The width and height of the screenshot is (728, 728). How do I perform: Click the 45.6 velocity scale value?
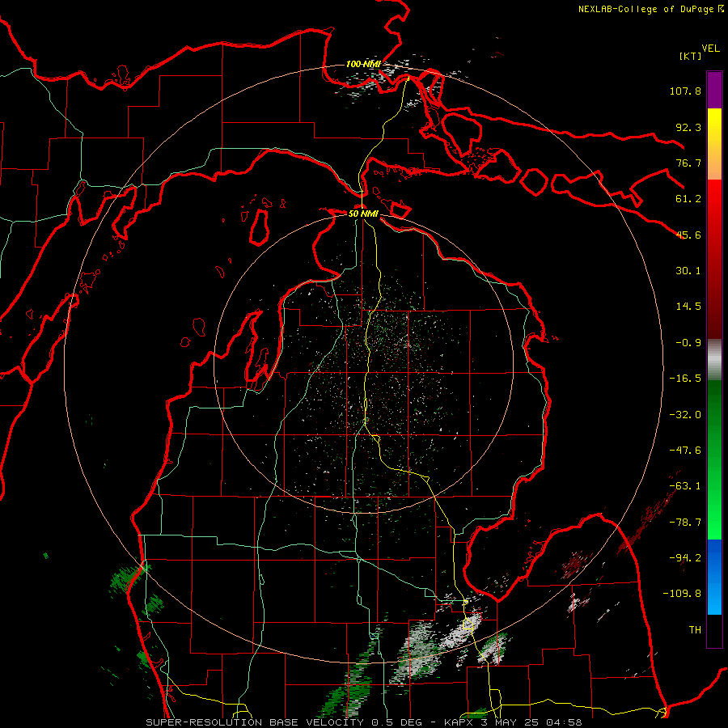[688, 235]
